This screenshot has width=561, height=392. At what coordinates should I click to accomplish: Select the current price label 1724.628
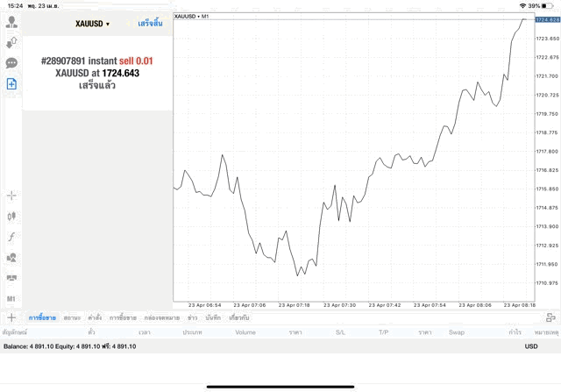pos(547,19)
